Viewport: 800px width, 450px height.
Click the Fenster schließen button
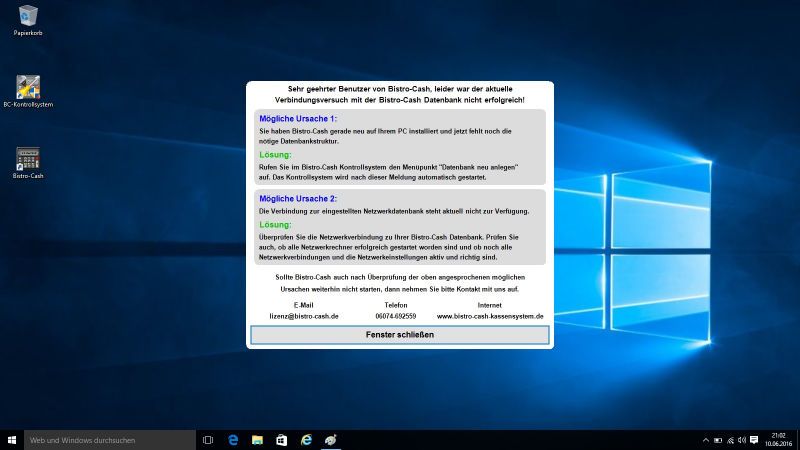click(399, 335)
